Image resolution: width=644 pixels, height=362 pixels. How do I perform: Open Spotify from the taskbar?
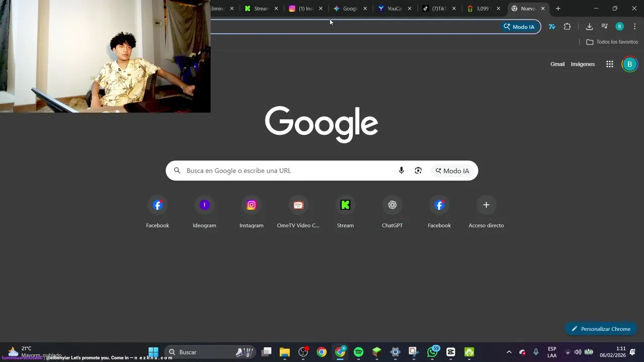(359, 352)
